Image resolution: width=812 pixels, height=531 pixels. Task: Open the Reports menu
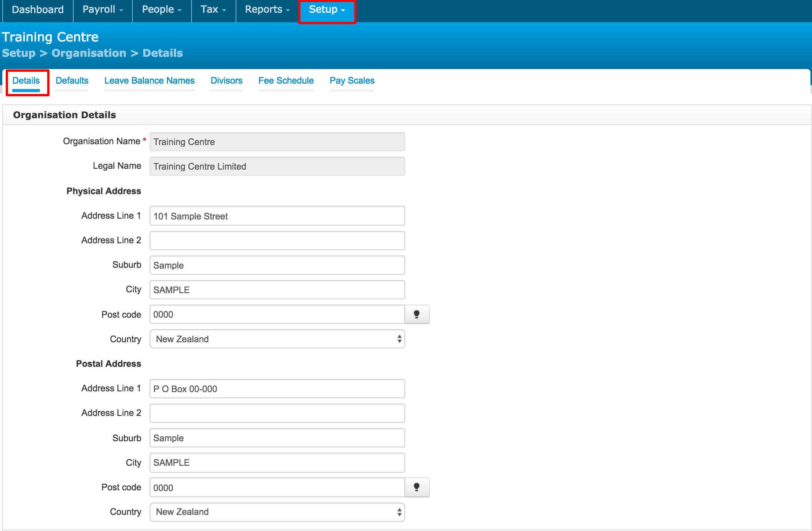[267, 10]
